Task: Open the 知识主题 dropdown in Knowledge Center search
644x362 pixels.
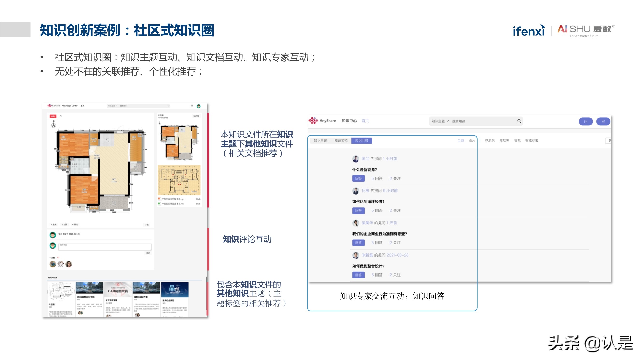Action: [x=113, y=106]
